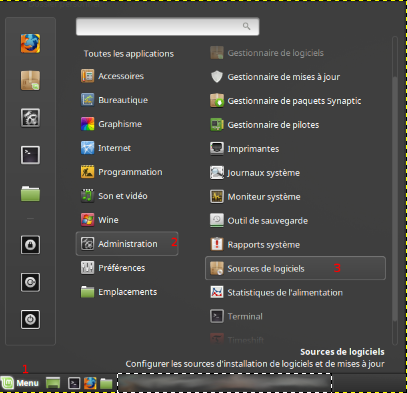Launch Sources de logiciels
Image resolution: width=408 pixels, height=393 pixels.
tap(295, 268)
